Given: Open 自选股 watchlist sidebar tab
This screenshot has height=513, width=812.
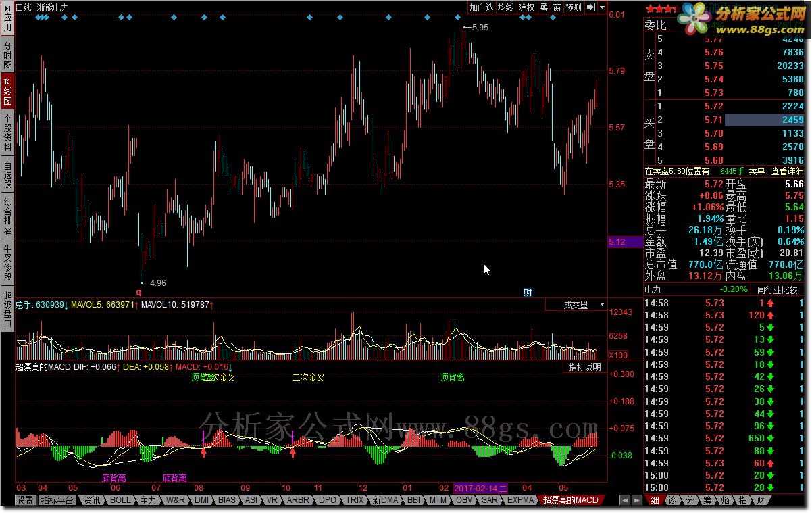Looking at the screenshot, I should coord(7,174).
